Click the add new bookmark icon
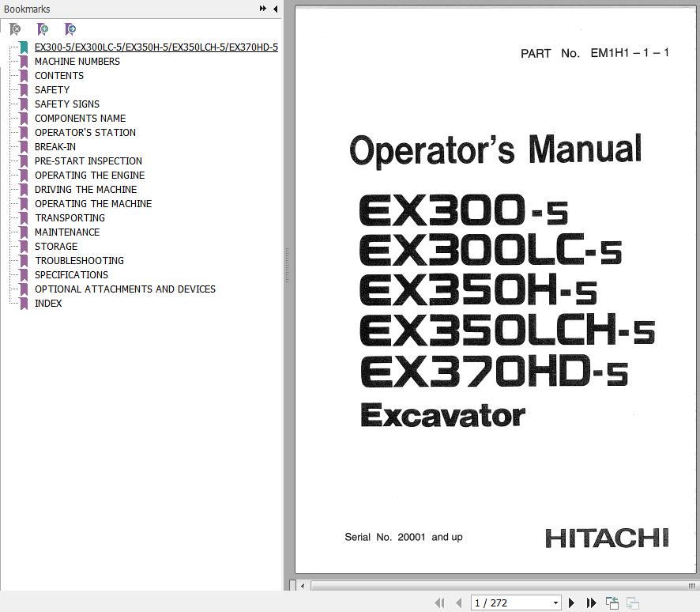This screenshot has height=612, width=700. pos(43,29)
